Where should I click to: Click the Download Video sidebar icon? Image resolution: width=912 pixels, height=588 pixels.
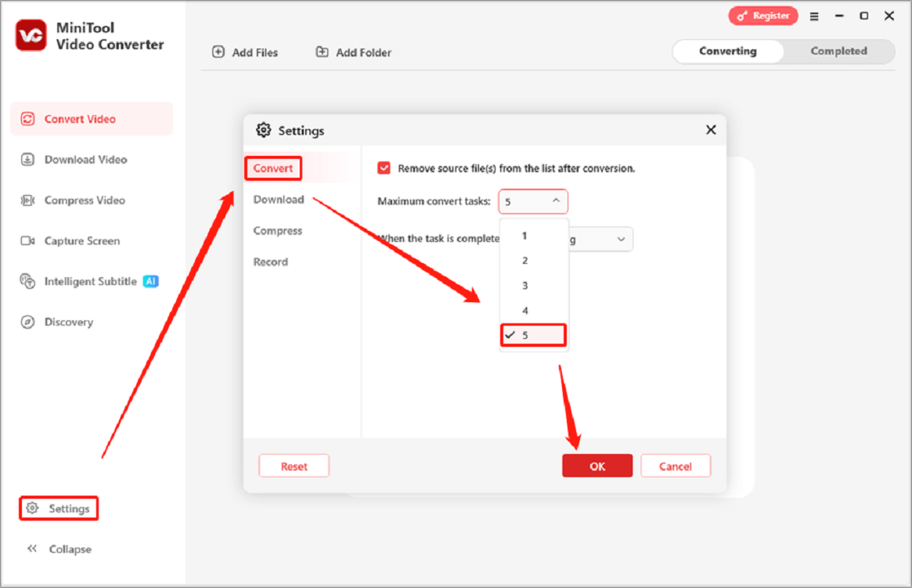point(27,160)
